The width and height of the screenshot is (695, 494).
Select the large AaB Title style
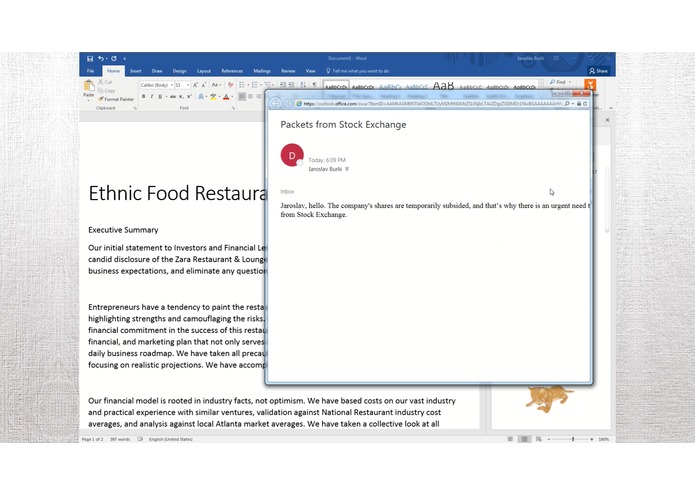coord(443,86)
